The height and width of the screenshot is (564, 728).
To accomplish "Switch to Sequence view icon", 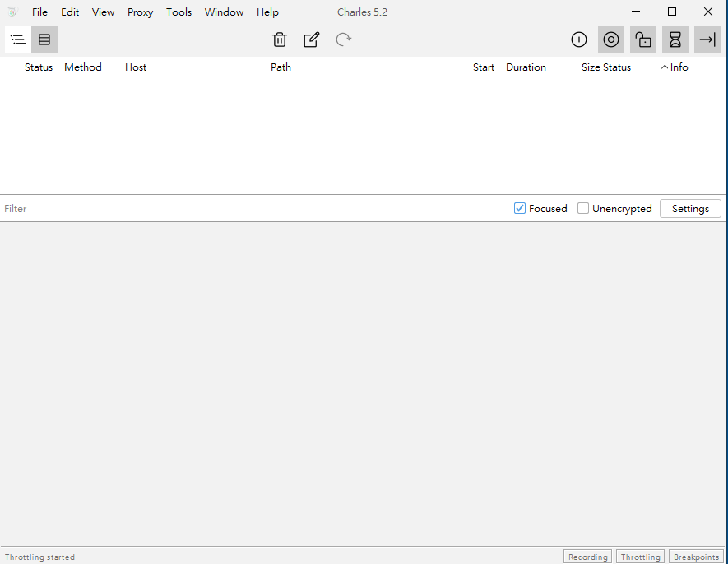I will [44, 39].
